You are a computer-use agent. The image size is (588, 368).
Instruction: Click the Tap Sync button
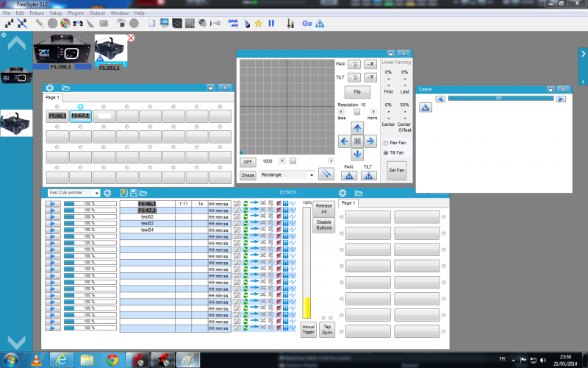pos(327,330)
